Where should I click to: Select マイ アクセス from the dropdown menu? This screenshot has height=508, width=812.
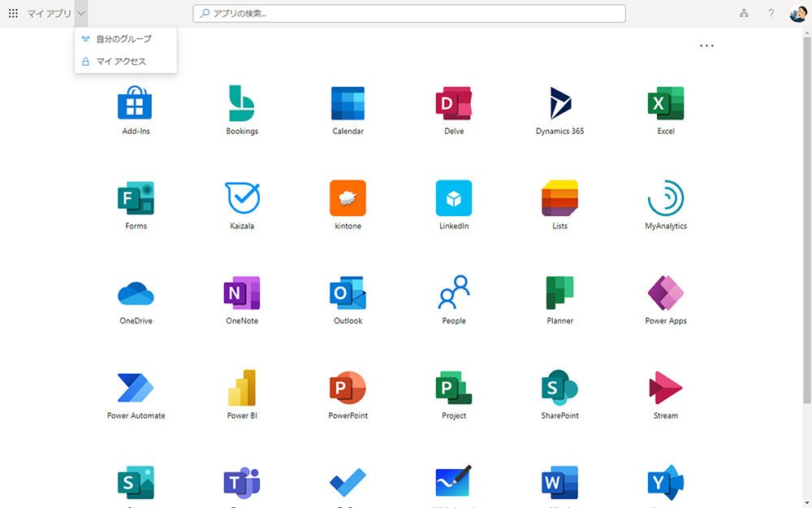click(126, 61)
